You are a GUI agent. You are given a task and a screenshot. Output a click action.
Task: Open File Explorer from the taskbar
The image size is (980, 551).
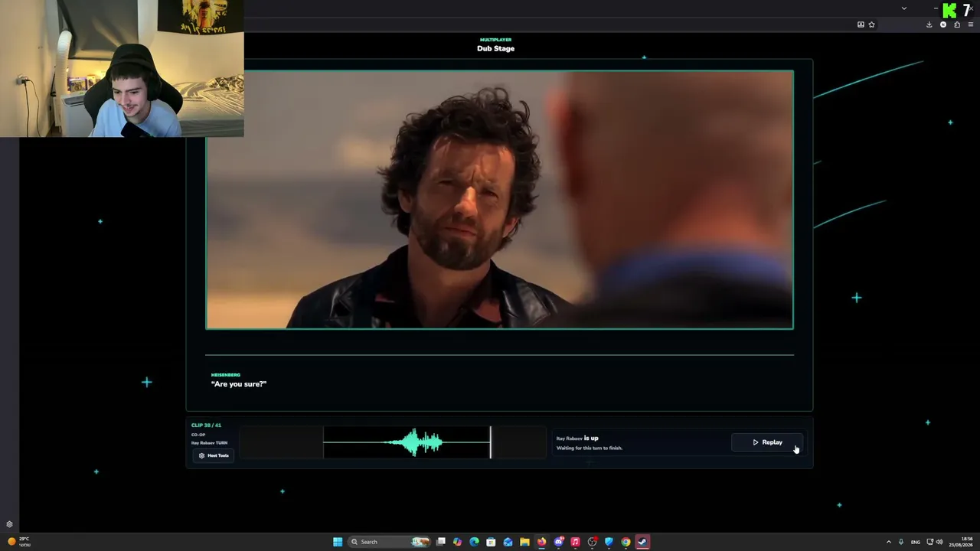tap(525, 542)
